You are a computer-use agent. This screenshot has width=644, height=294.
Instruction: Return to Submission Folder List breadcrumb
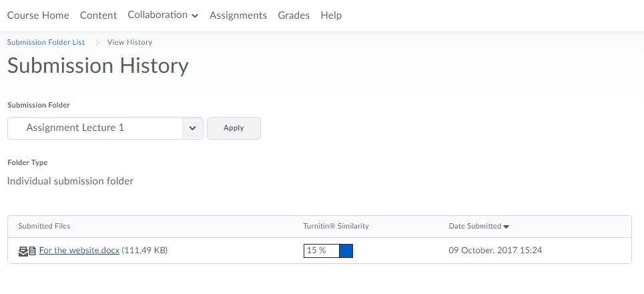[46, 42]
